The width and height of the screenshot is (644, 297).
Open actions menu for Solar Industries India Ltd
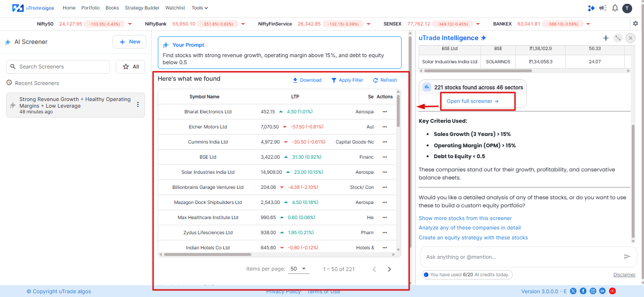click(x=385, y=172)
